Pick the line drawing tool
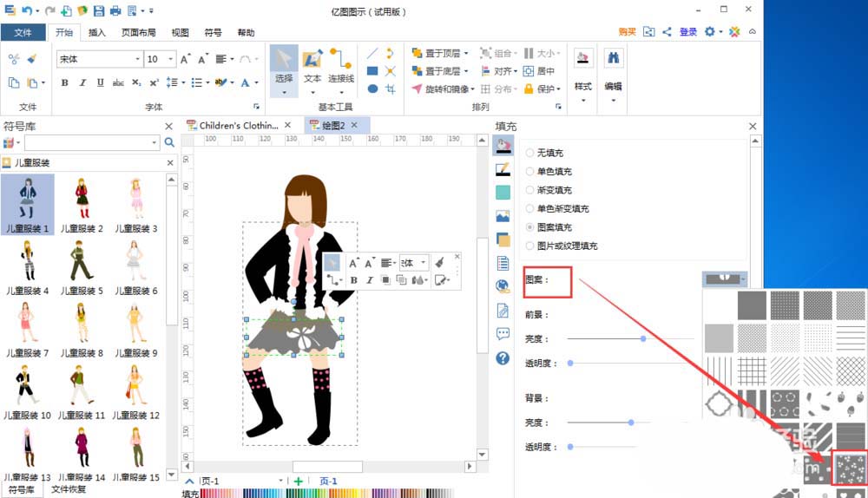Screen dimensions: 868x498 point(372,53)
